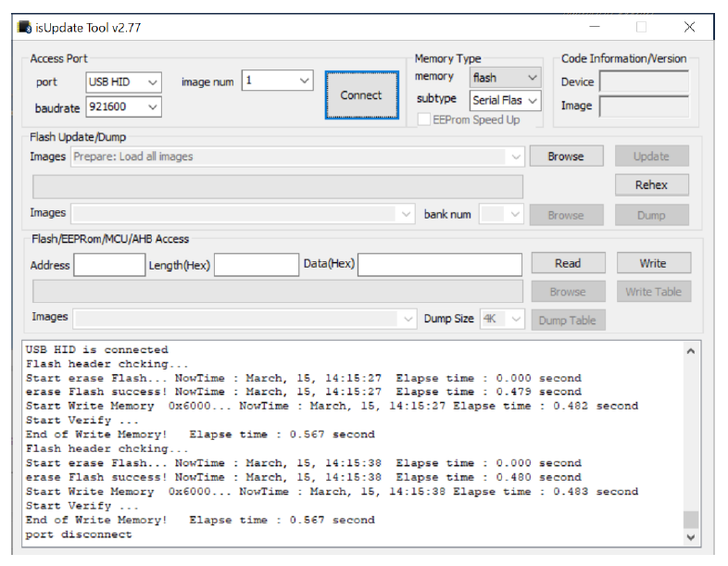Enable the EEProm Speed Up checkbox

coord(424,119)
